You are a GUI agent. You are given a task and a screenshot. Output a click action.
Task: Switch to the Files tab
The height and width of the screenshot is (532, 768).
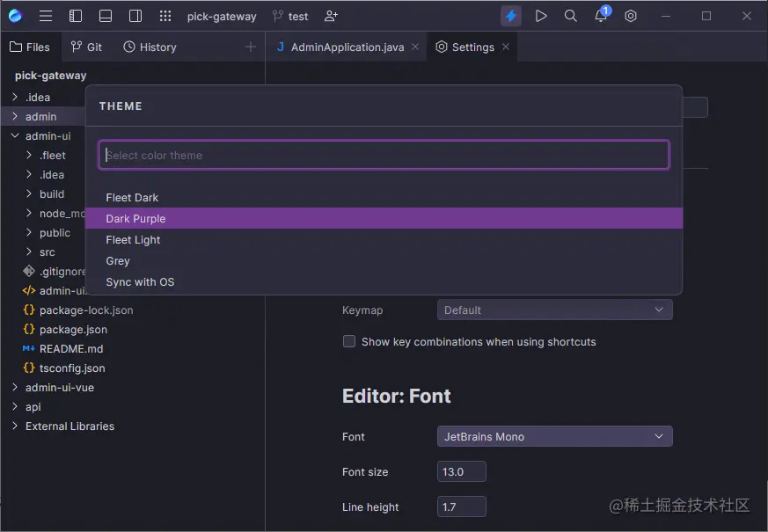(31, 47)
